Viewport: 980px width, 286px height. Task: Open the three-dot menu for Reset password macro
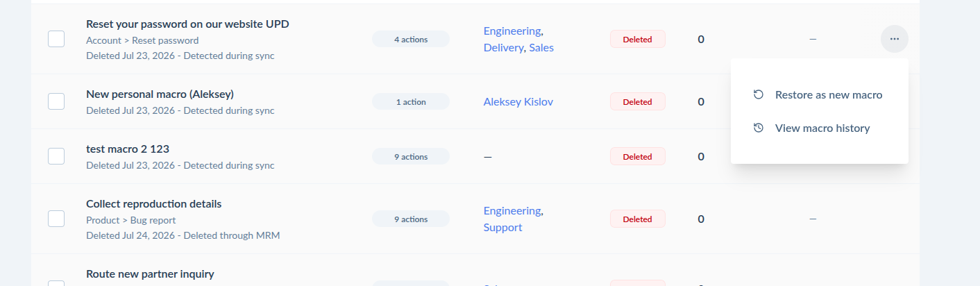coord(894,39)
